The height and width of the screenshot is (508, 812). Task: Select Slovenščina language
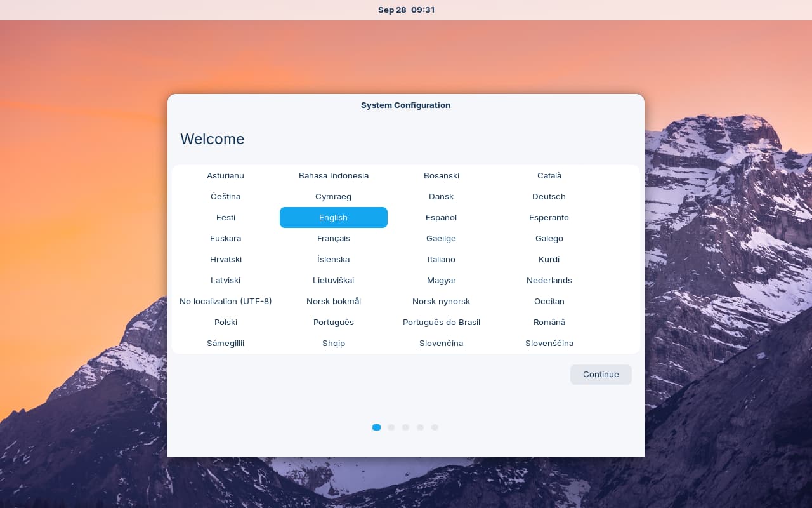tap(549, 343)
